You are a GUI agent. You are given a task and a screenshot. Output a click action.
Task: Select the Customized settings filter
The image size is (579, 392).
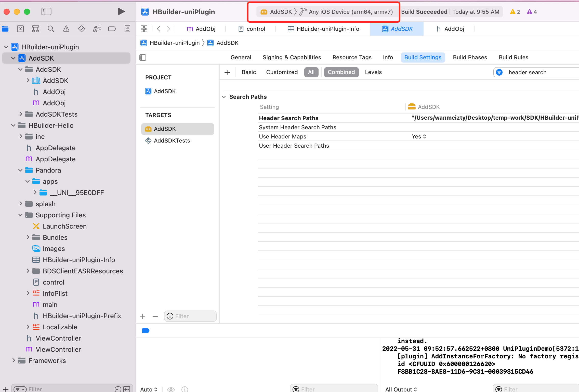(x=282, y=72)
